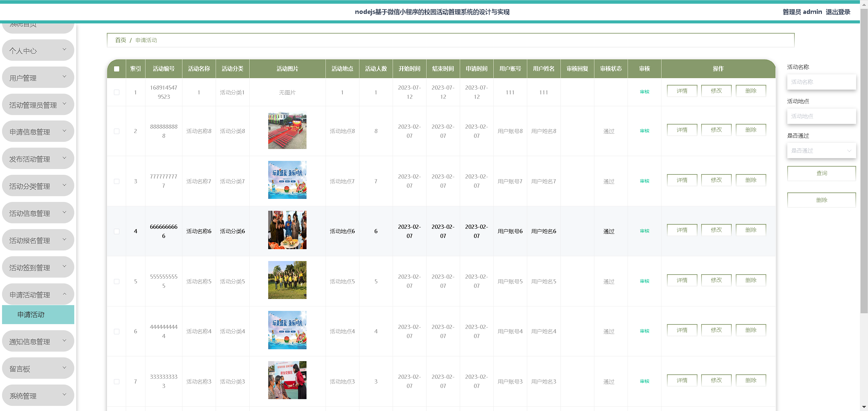Screen dimensions: 868x411
Task: Click the 查询 search button
Action: coord(821,173)
